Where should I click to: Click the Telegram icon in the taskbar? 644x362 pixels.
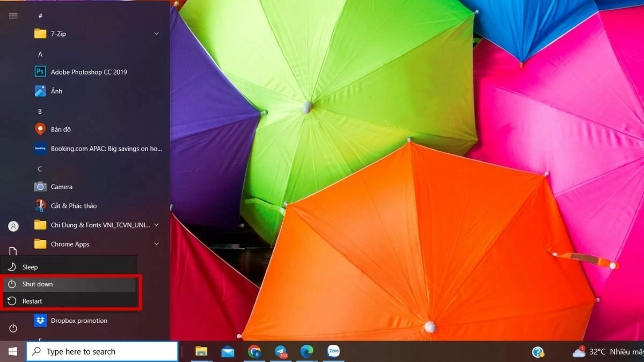click(281, 352)
